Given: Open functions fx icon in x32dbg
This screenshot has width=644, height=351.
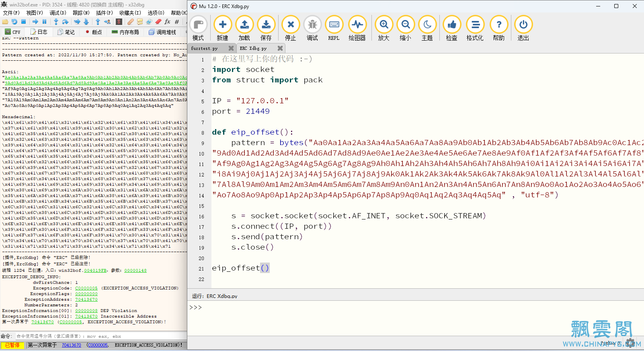Looking at the screenshot, I should click(x=168, y=22).
